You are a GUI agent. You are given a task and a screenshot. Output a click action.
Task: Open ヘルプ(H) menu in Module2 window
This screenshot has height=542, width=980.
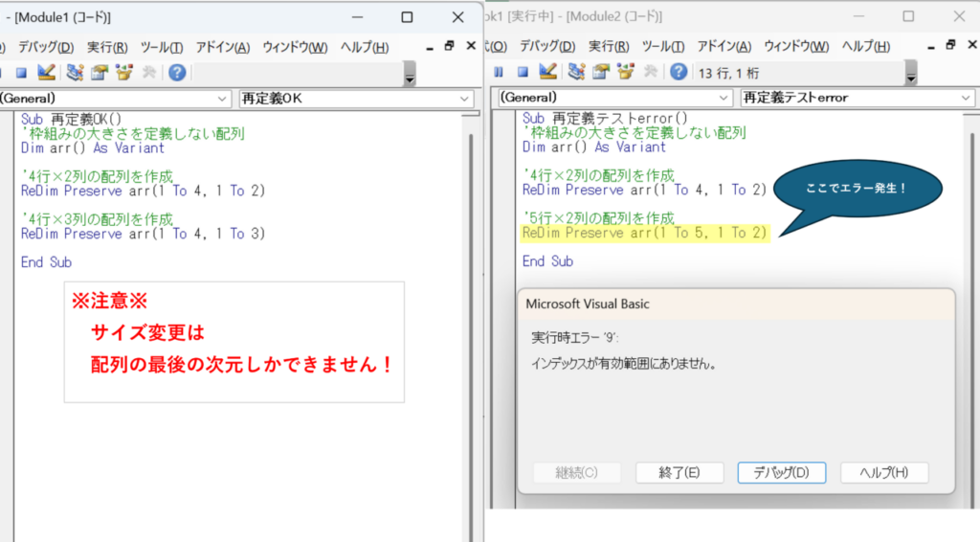coord(865,46)
